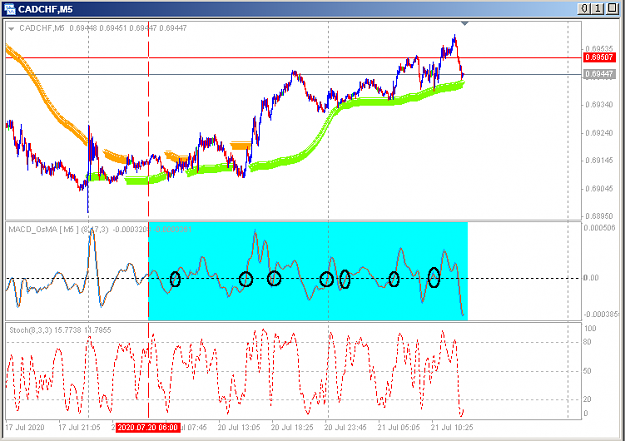Click the -0.000385 MACD scale value

point(600,315)
